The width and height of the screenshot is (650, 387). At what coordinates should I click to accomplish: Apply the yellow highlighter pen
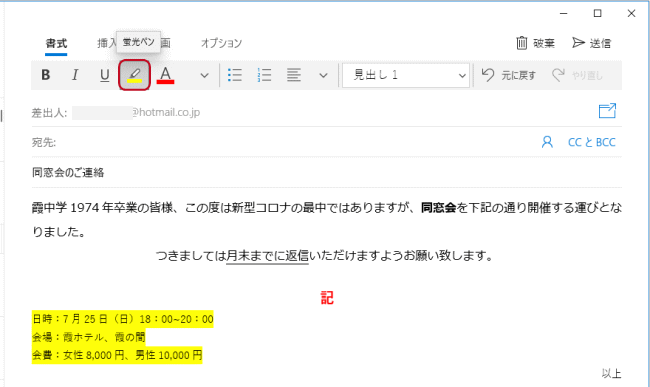pyautogui.click(x=134, y=75)
